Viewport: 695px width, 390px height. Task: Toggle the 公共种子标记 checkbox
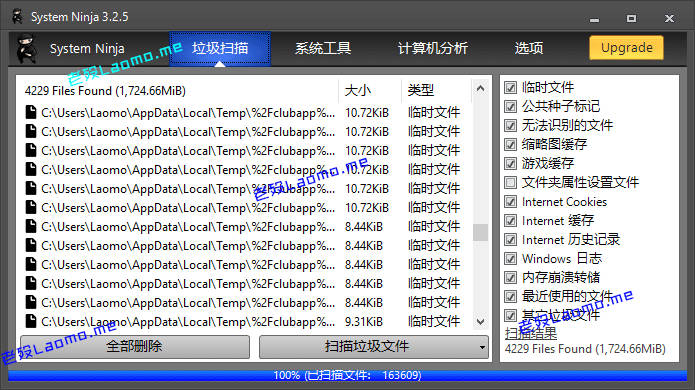point(511,106)
